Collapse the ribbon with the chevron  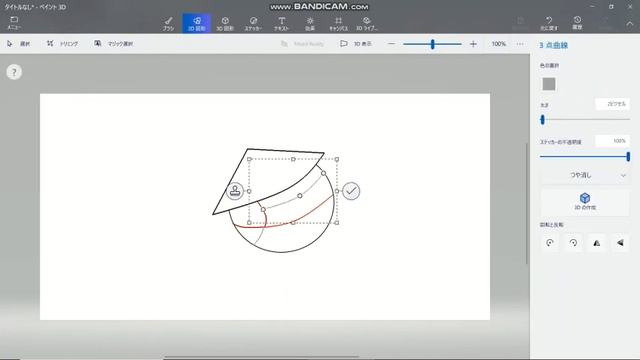[x=630, y=24]
